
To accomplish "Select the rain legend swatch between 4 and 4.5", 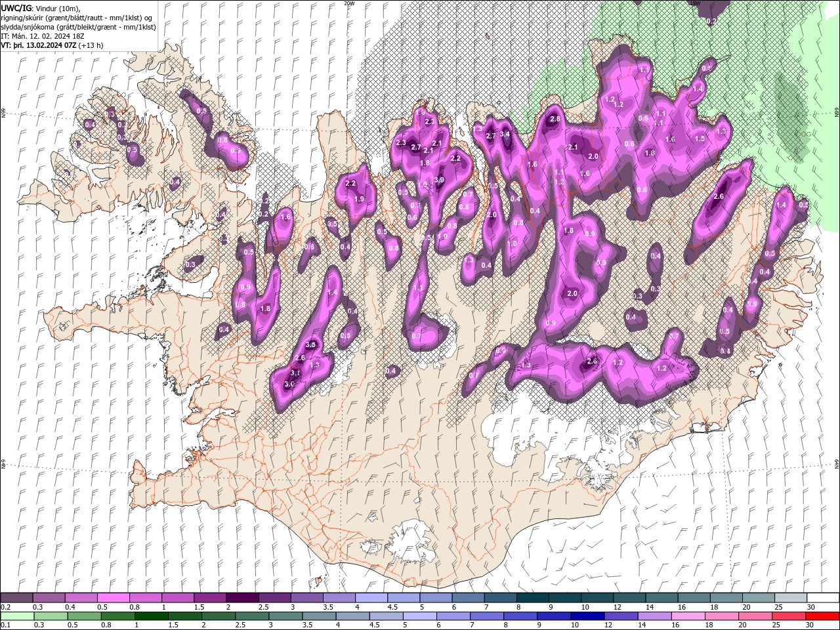I will (352, 616).
